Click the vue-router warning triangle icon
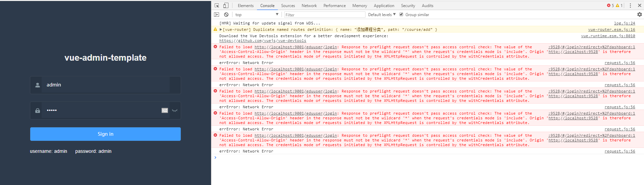Screen dimensions: 644x185 pyautogui.click(x=215, y=29)
